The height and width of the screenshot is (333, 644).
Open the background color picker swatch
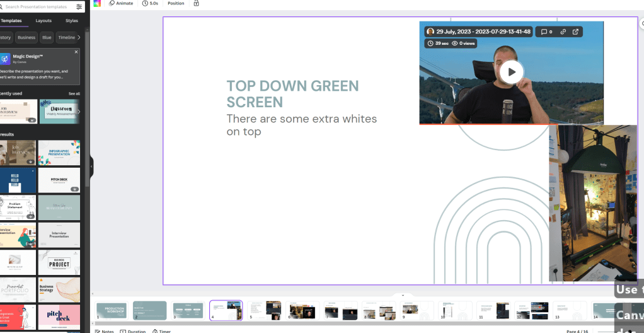point(97,3)
